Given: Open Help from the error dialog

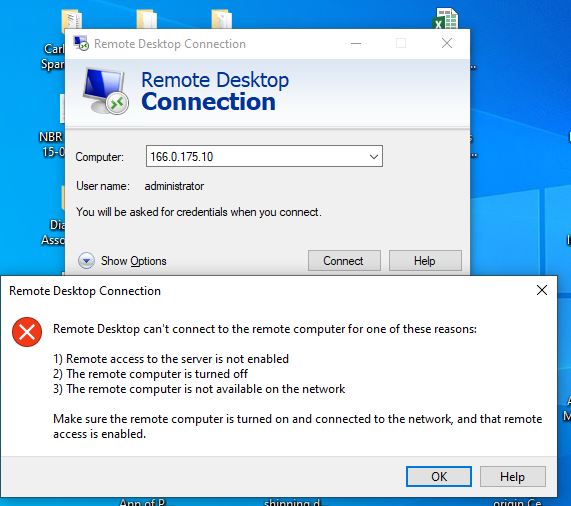Looking at the screenshot, I should pos(512,476).
